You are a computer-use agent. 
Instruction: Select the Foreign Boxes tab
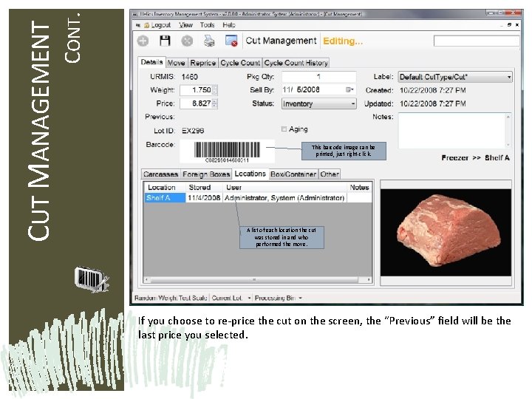click(206, 174)
